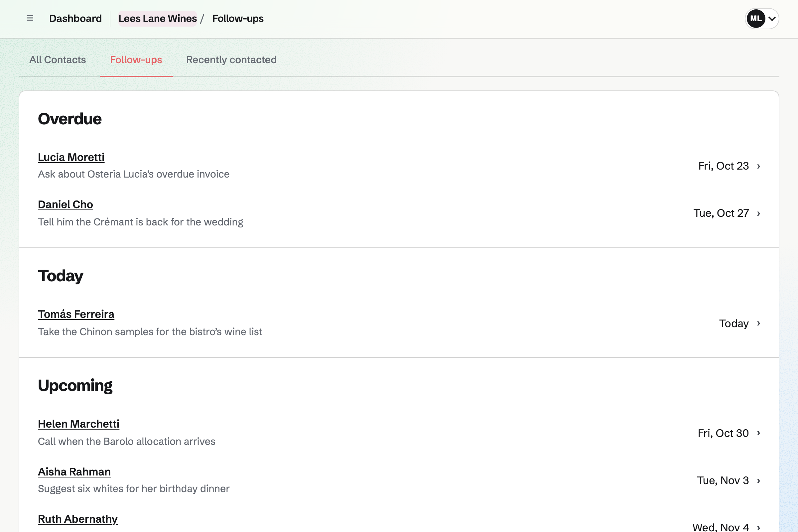Image resolution: width=798 pixels, height=532 pixels.
Task: Expand chevron in Tomás Ferreira's row
Action: 759,323
